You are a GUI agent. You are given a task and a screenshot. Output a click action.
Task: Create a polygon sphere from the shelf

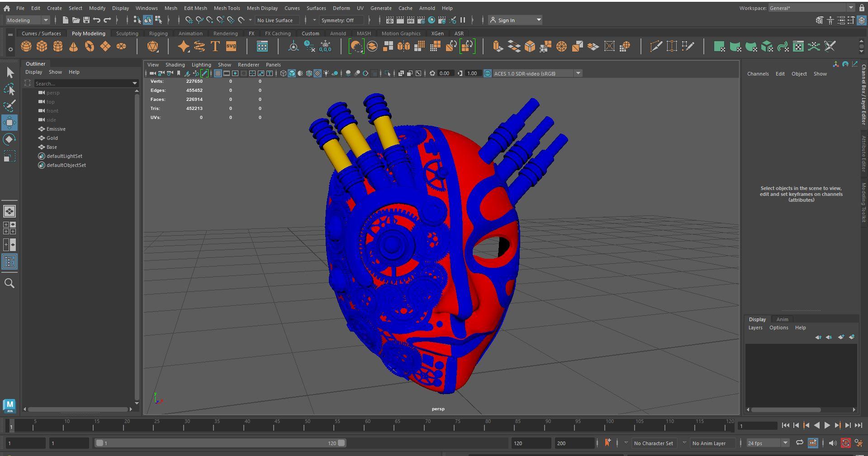point(26,47)
